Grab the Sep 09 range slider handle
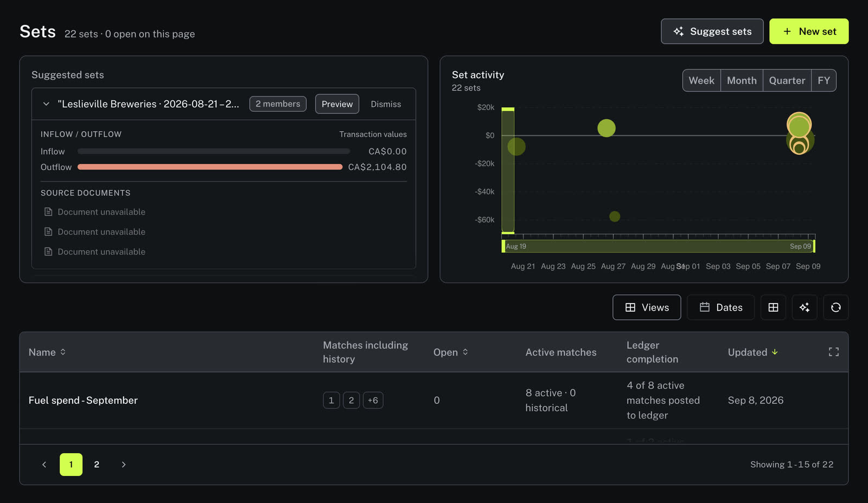 (x=814, y=246)
